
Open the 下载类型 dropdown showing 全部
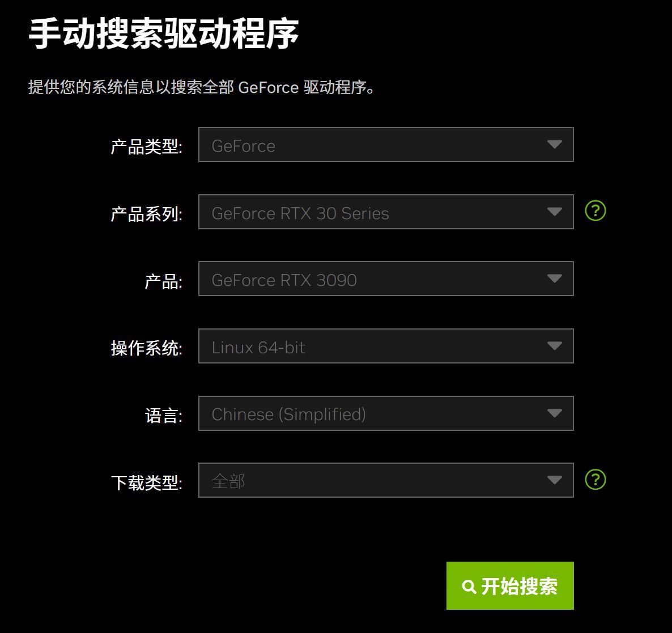click(386, 480)
